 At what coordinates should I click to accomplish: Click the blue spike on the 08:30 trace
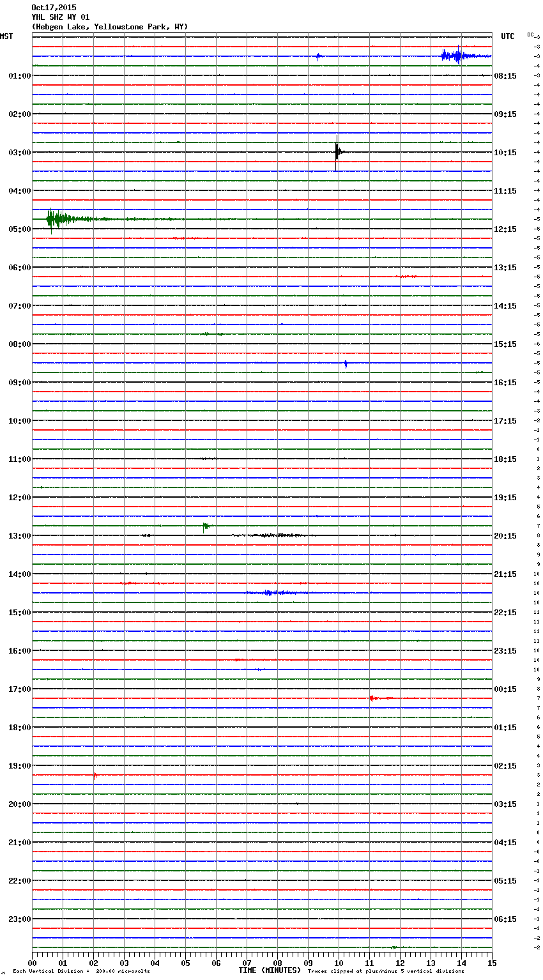pyautogui.click(x=346, y=364)
